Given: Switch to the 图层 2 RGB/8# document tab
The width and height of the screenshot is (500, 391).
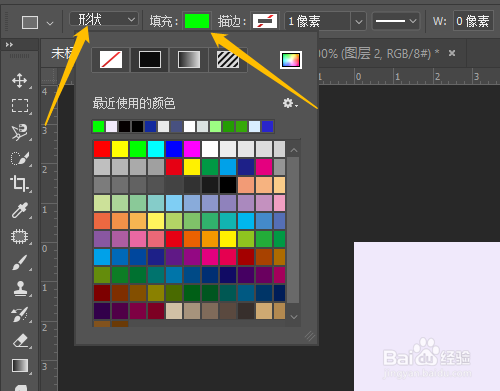Looking at the screenshot, I should coord(378,53).
